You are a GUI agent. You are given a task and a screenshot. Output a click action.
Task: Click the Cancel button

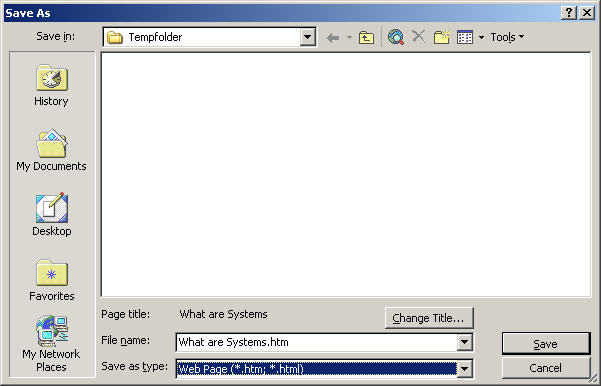point(546,368)
